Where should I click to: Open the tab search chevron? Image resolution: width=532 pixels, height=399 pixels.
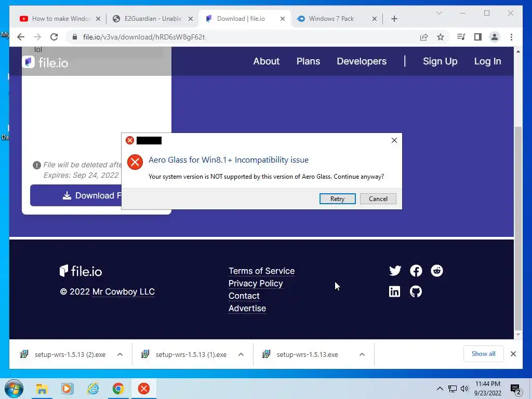coord(438,13)
